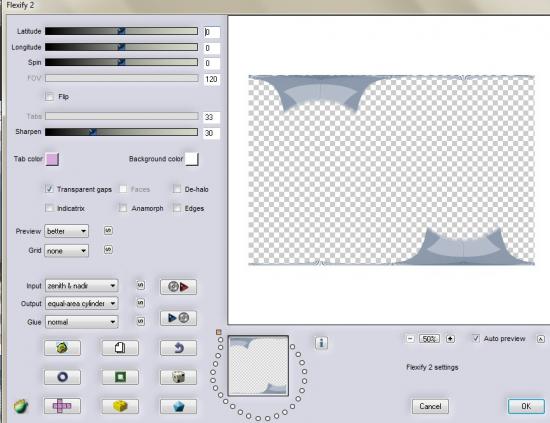Enable the Anamorph checkbox
The width and height of the screenshot is (550, 423).
pos(123,208)
